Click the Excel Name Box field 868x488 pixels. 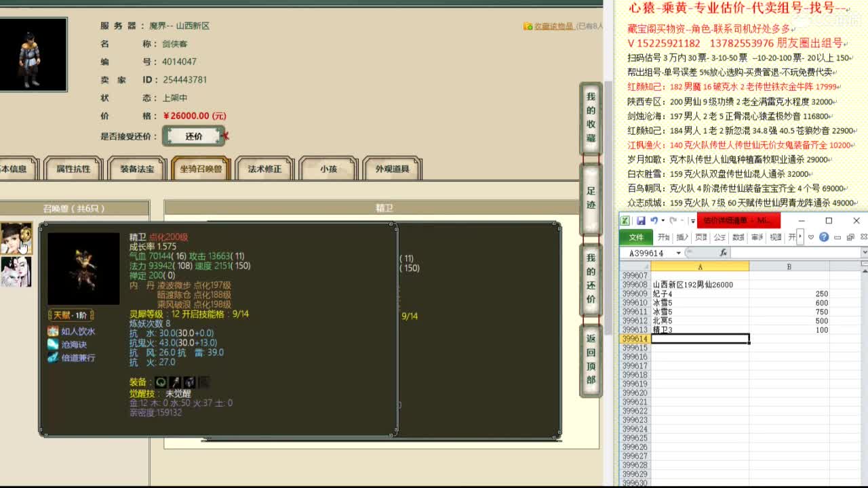pos(646,253)
